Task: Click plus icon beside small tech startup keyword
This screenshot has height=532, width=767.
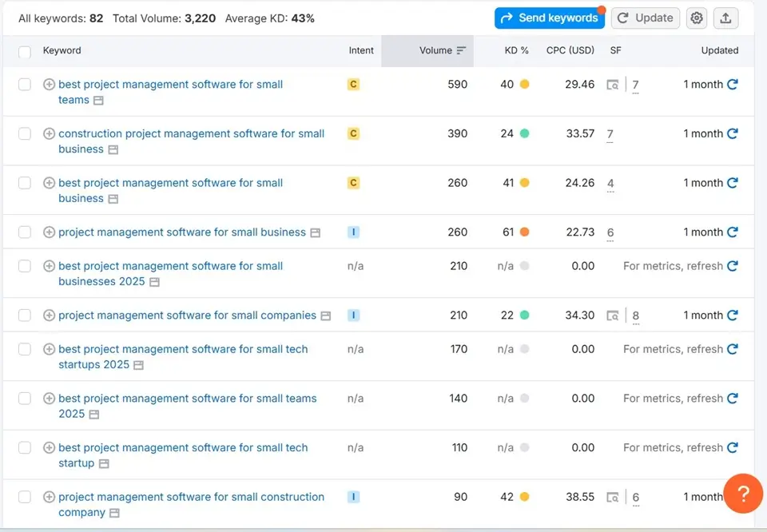Action: click(x=49, y=447)
